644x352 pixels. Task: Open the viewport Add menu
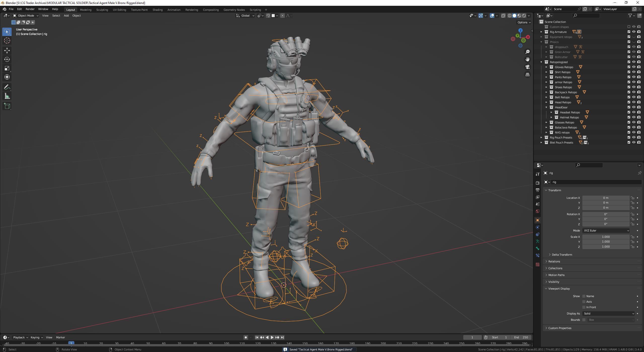click(x=66, y=16)
